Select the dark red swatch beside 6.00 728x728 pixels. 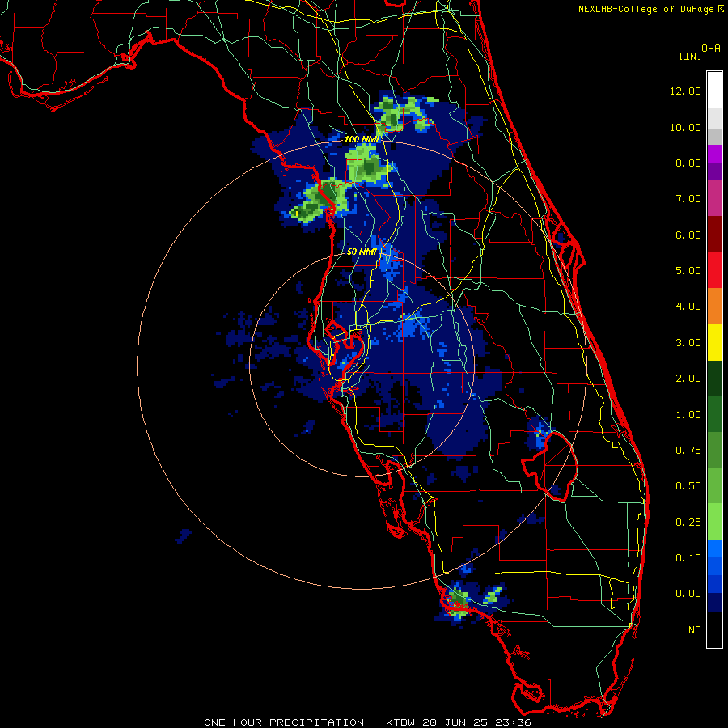(x=714, y=235)
